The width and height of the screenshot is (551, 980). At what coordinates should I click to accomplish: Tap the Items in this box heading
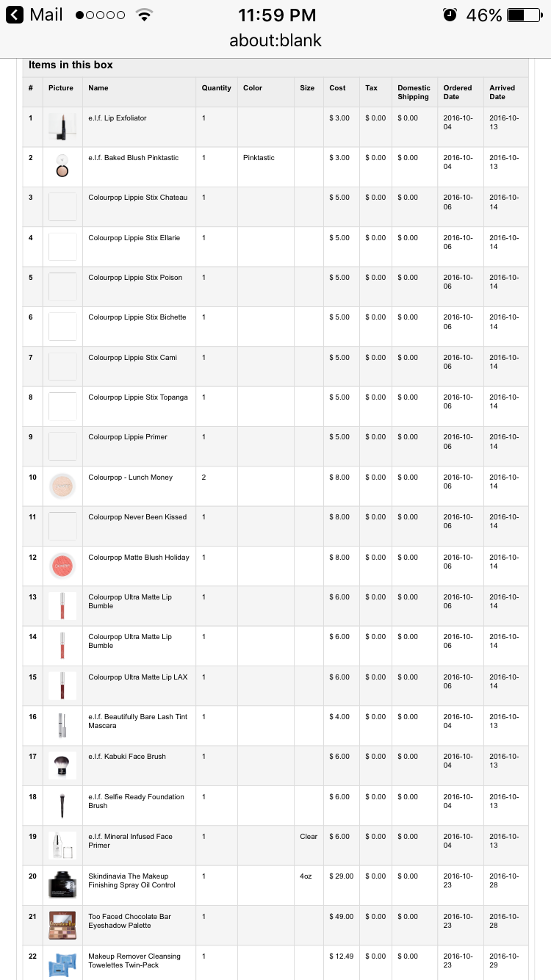[71, 65]
